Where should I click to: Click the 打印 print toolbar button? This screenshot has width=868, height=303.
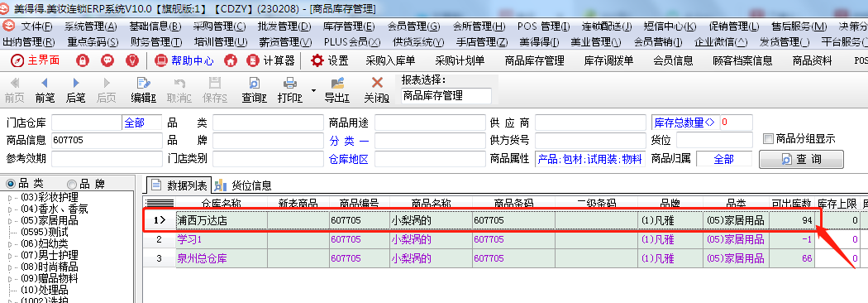[x=289, y=90]
